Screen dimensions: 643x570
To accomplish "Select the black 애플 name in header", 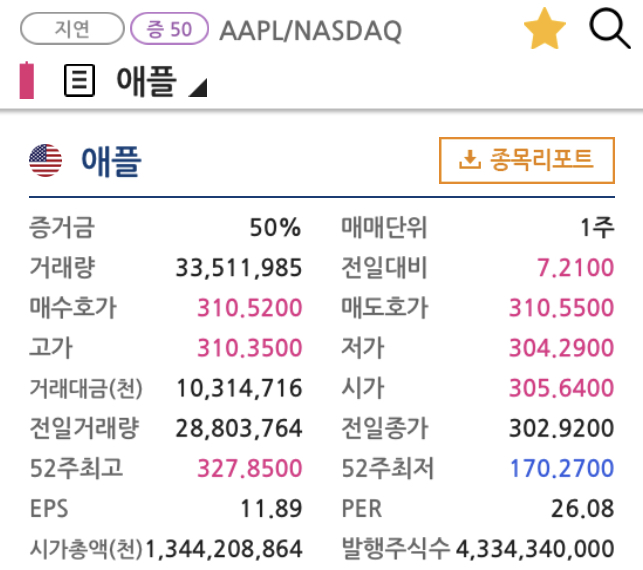I will coord(146,81).
